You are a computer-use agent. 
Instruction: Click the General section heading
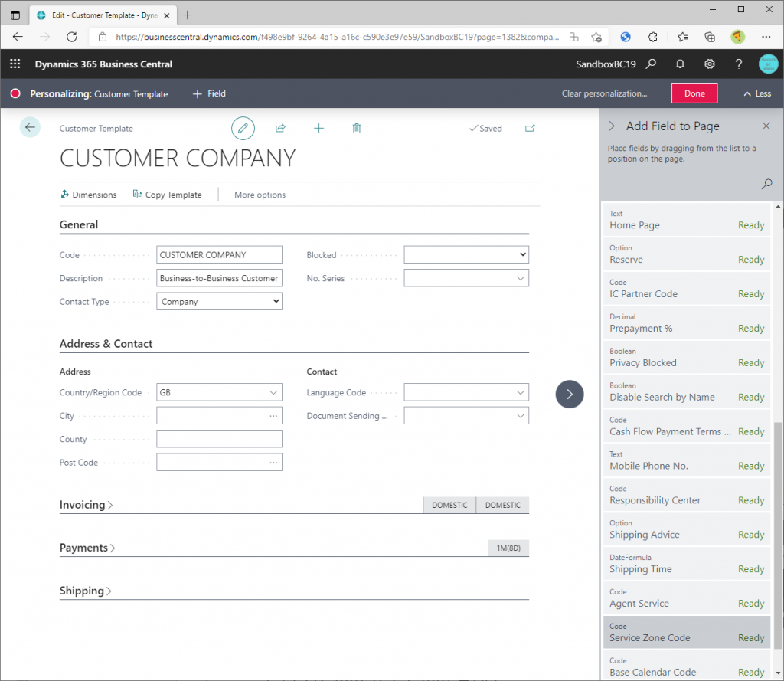[x=79, y=224]
